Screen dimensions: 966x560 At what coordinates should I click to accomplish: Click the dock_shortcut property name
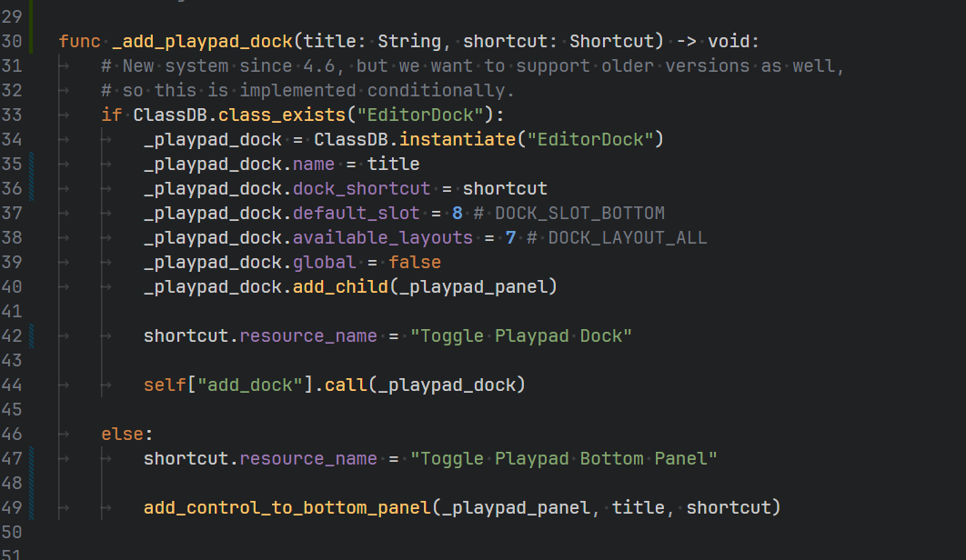[361, 188]
